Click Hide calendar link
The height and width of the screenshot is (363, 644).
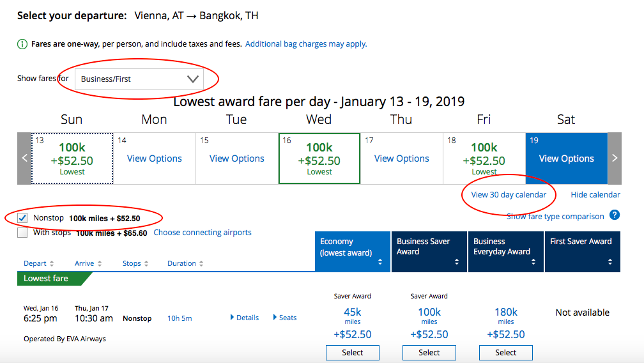[x=595, y=195]
